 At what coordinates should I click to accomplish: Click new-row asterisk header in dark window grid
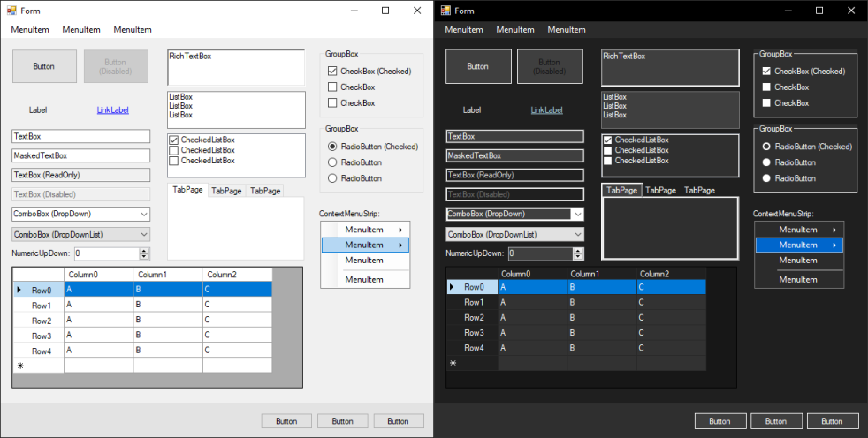[472, 363]
